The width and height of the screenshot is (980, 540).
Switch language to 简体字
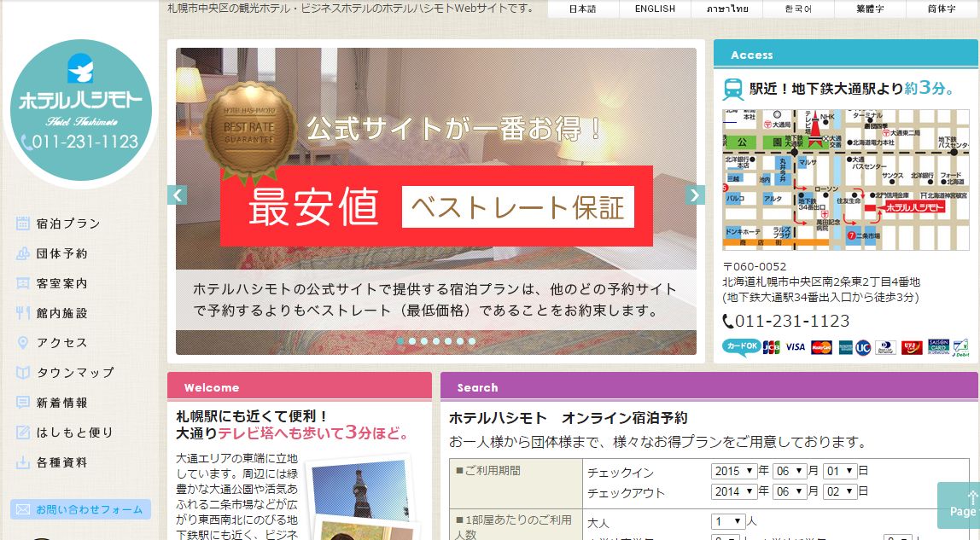(942, 9)
